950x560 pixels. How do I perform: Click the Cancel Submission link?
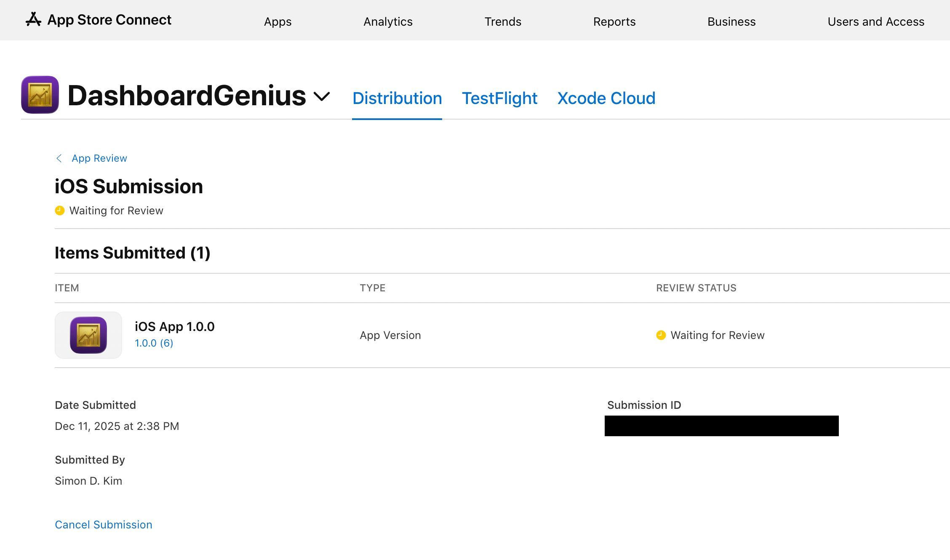[104, 525]
